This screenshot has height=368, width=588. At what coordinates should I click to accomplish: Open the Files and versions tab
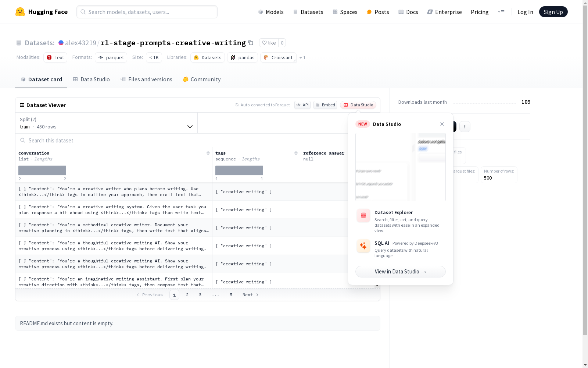[146, 79]
